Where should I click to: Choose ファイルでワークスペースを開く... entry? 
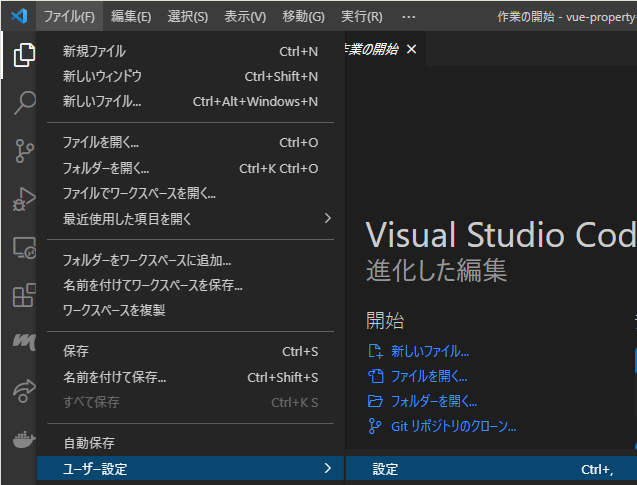(x=191, y=193)
